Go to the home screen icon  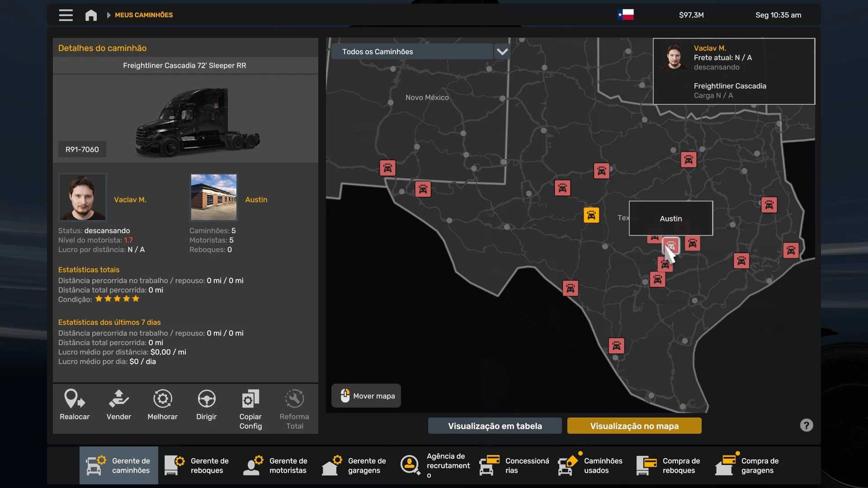[91, 15]
